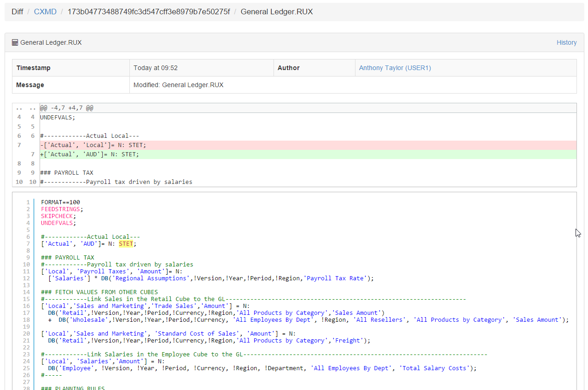Open the History link

(566, 42)
